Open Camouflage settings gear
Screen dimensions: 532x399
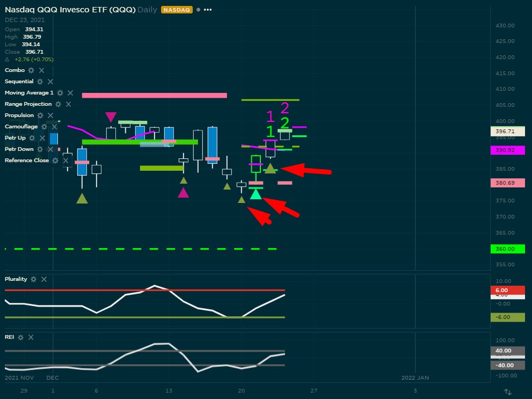[44, 127]
